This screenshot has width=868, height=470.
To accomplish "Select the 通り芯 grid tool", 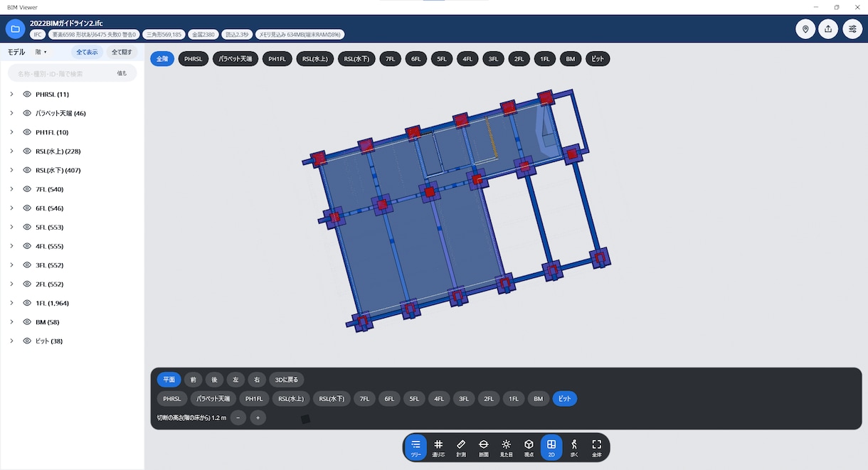I will 438,447.
